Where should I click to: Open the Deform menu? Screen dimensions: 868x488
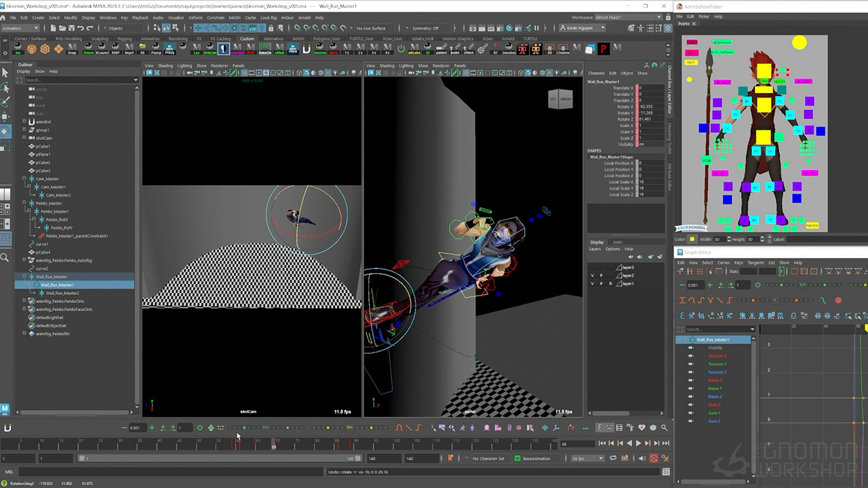(x=195, y=18)
